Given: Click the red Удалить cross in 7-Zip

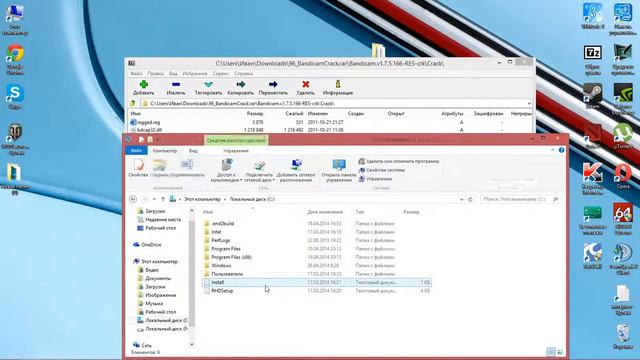Looking at the screenshot, I should pos(305,84).
